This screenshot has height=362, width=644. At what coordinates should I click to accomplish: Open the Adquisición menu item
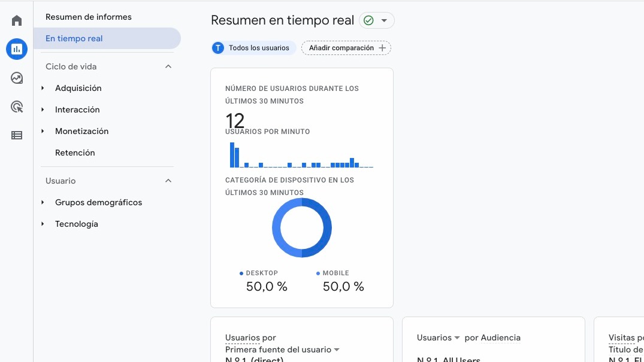click(78, 88)
